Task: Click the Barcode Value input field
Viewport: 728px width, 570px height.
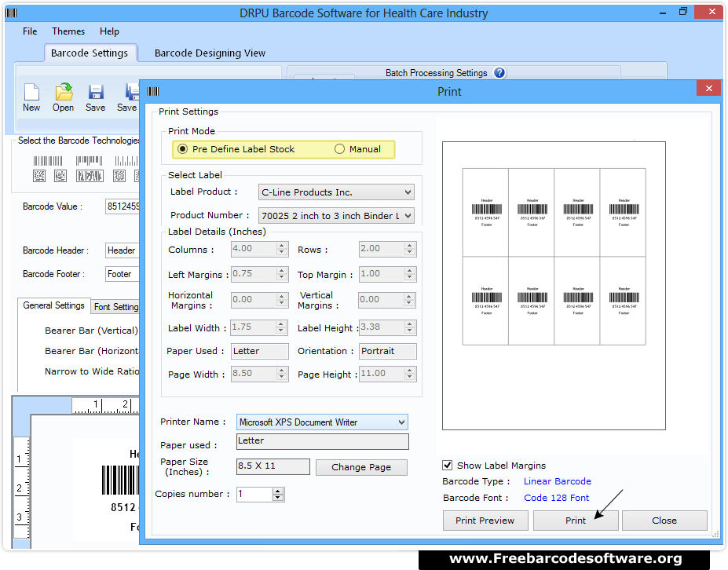Action: (123, 206)
